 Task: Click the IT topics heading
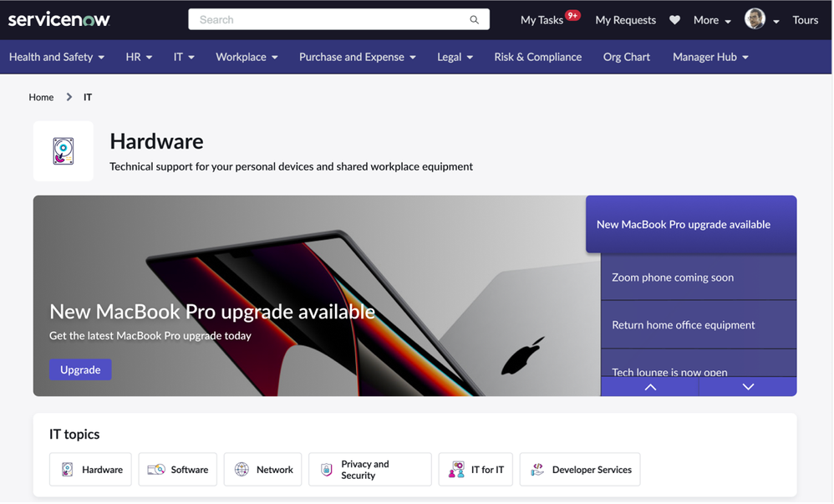click(74, 435)
